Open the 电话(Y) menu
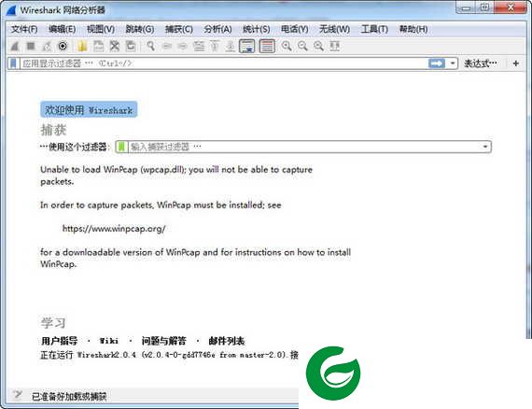Image resolution: width=532 pixels, height=409 pixels. click(295, 29)
